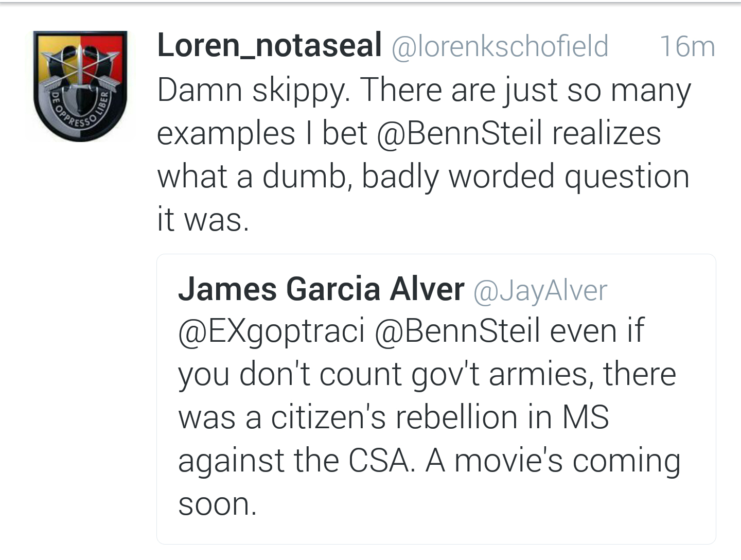Open the 16m tweet timestamp
This screenshot has height=560, width=741.
coord(686,46)
